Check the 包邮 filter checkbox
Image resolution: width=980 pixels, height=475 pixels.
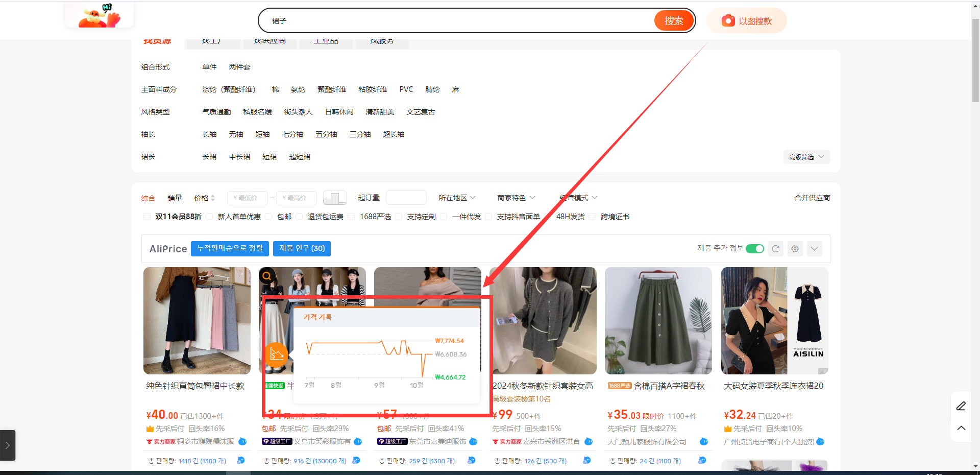pos(268,217)
